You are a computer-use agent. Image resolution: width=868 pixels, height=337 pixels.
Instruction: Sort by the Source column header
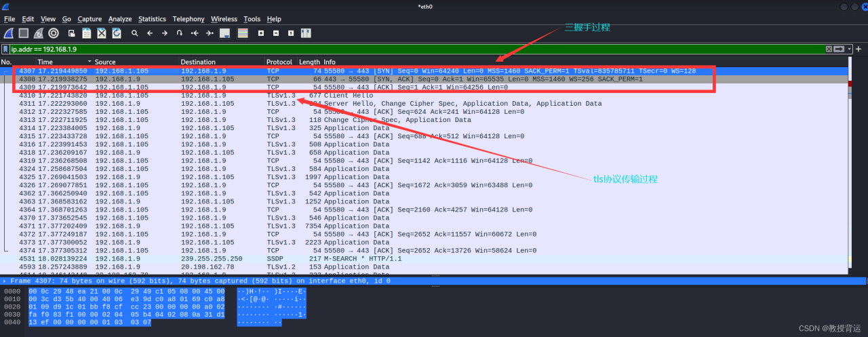(x=136, y=62)
